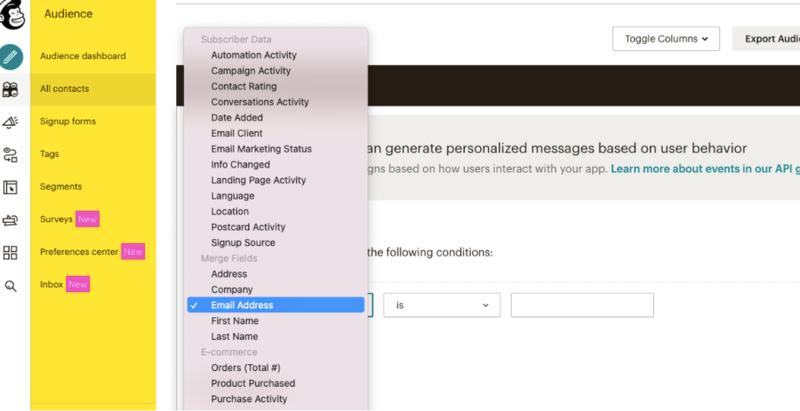Click the Search magnifier icon

click(10, 286)
